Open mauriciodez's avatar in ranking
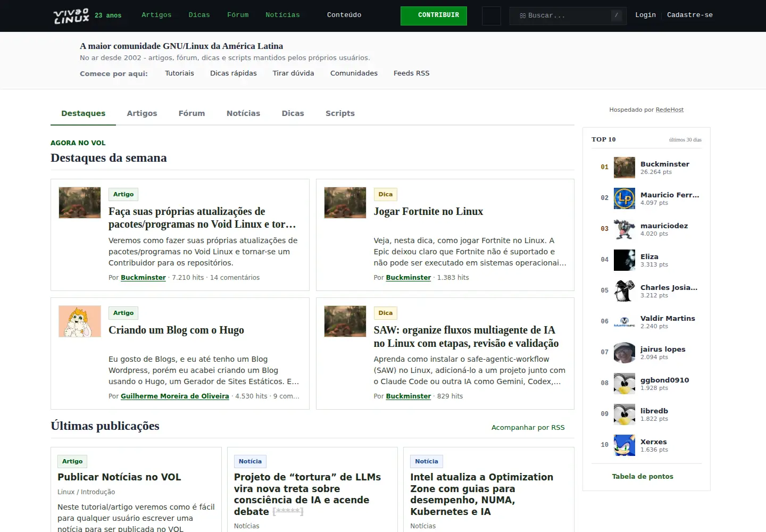Image resolution: width=766 pixels, height=532 pixels. (625, 229)
